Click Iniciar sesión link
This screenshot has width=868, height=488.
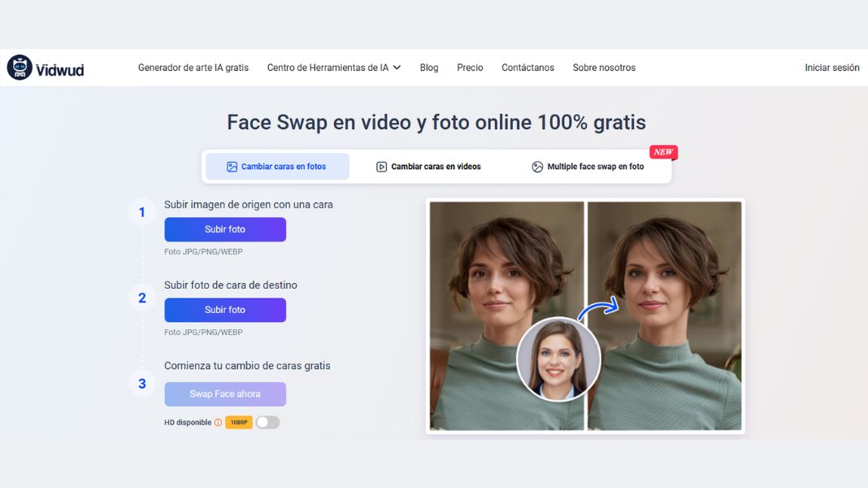click(831, 68)
